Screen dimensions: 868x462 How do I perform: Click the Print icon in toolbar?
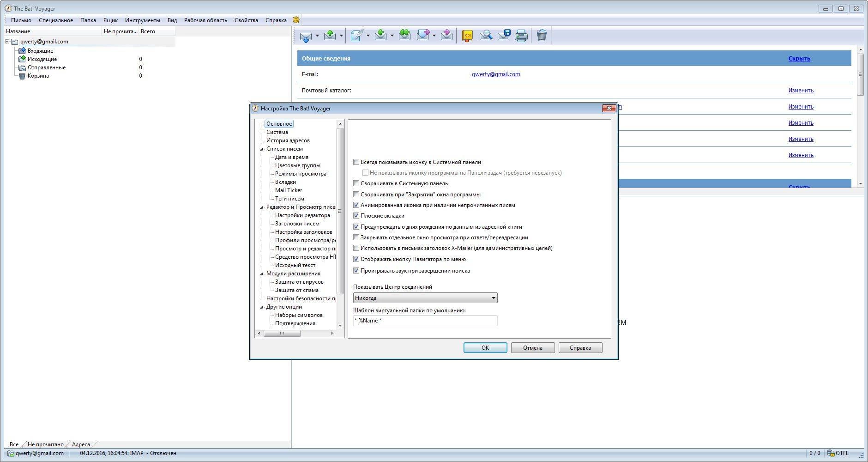coord(521,36)
